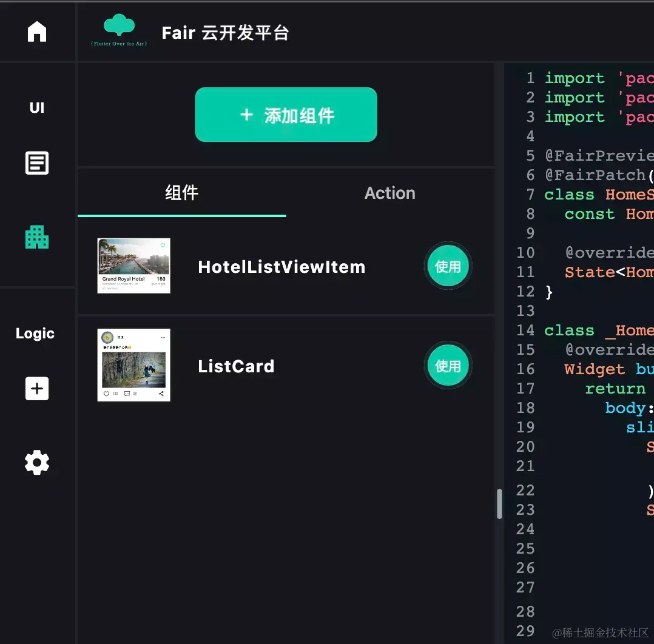
Task: Click the ListCard thumbnail image
Action: click(134, 365)
